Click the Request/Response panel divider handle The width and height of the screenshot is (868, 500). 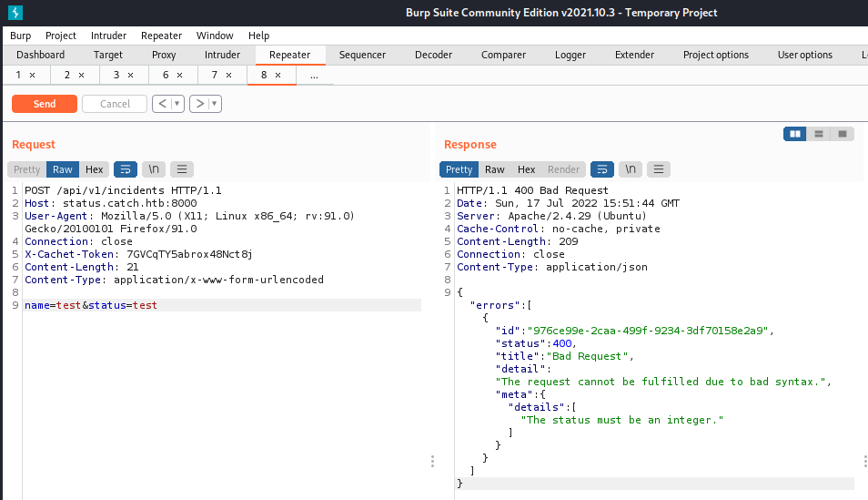[x=432, y=461]
